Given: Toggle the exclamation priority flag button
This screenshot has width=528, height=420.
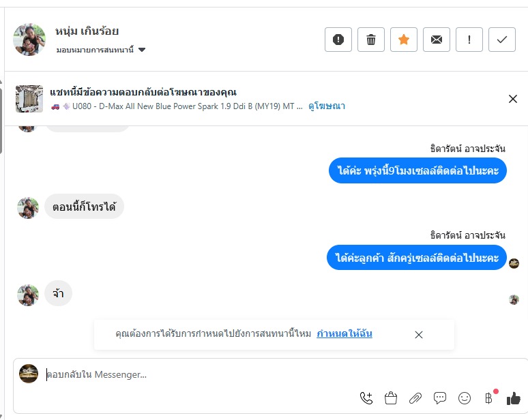Looking at the screenshot, I should tap(469, 40).
